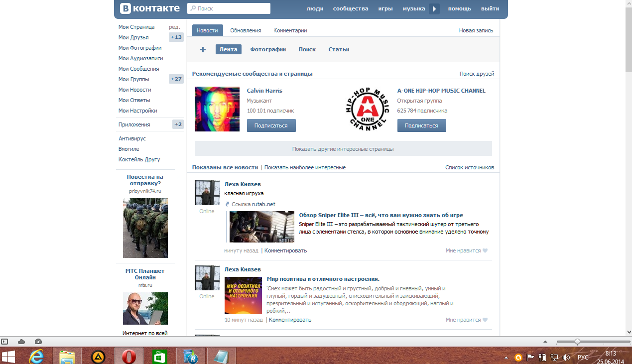632x364 pixels.
Task: Open Мои Сообщения in the sidebar
Action: click(x=139, y=69)
